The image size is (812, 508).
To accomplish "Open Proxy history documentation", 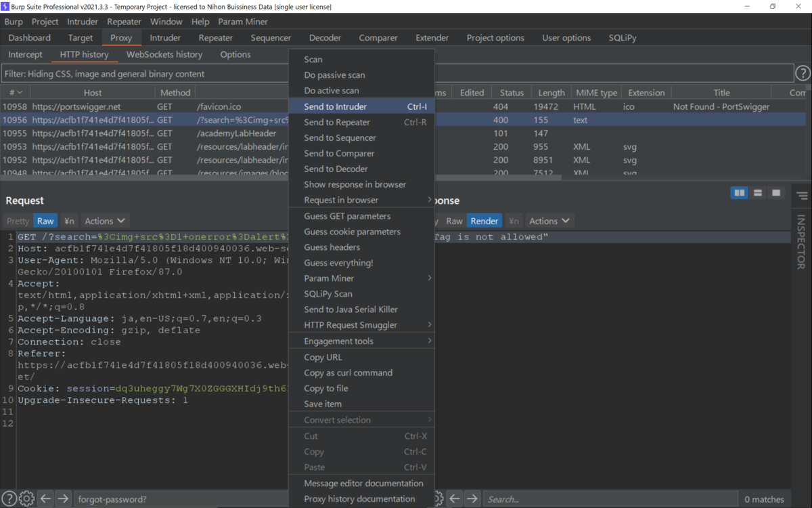I will pyautogui.click(x=361, y=499).
